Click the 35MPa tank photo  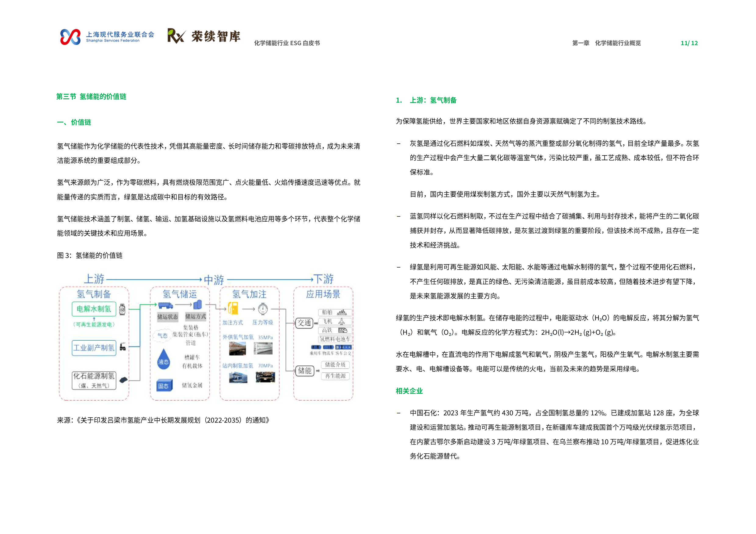click(x=263, y=348)
